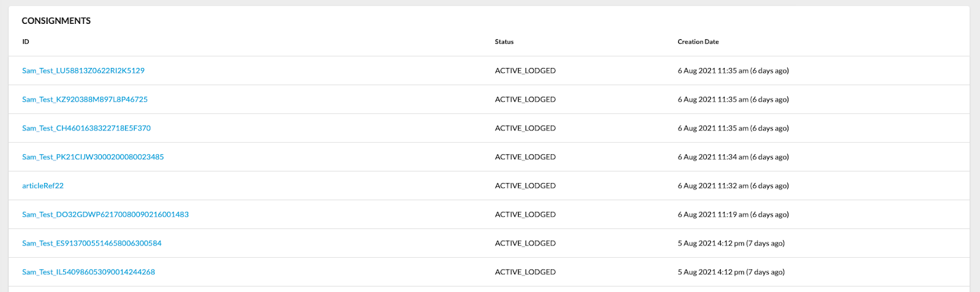This screenshot has width=980, height=292.
Task: Click the articleRef22 consignment link
Action: pyautogui.click(x=43, y=185)
